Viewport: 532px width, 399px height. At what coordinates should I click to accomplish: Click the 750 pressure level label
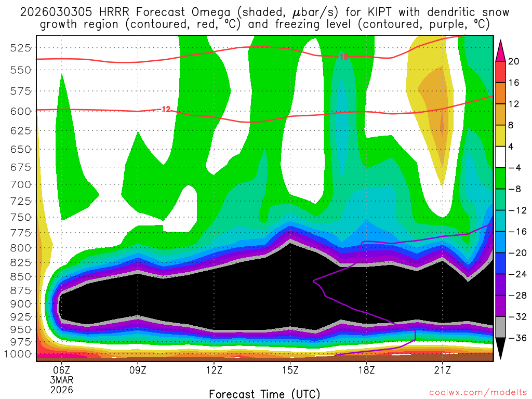21,217
